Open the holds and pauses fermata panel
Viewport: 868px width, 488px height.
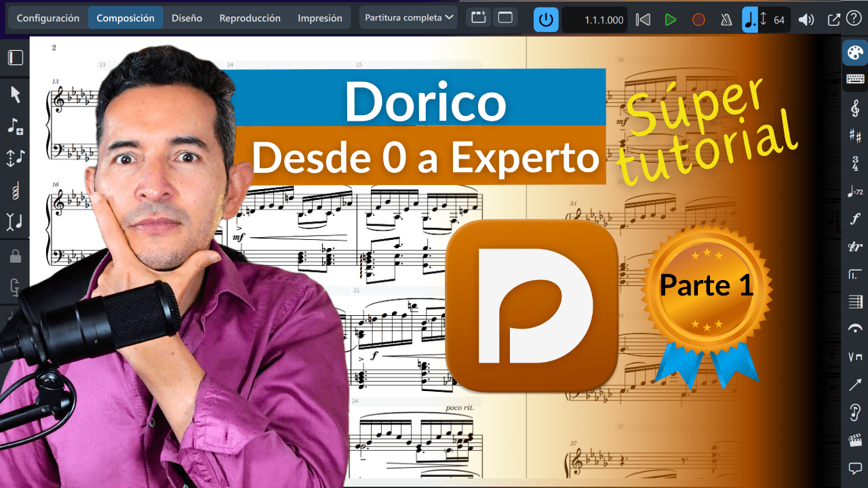[x=855, y=329]
